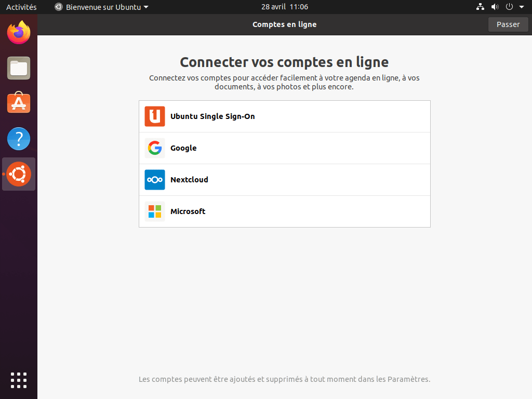
Task: Open the date and time calendar menu
Action: coord(285,7)
